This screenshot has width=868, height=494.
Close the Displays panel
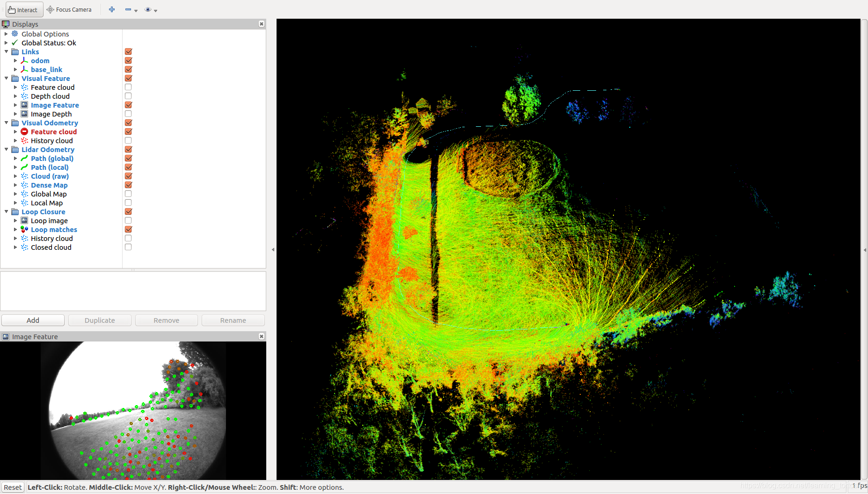coord(262,24)
